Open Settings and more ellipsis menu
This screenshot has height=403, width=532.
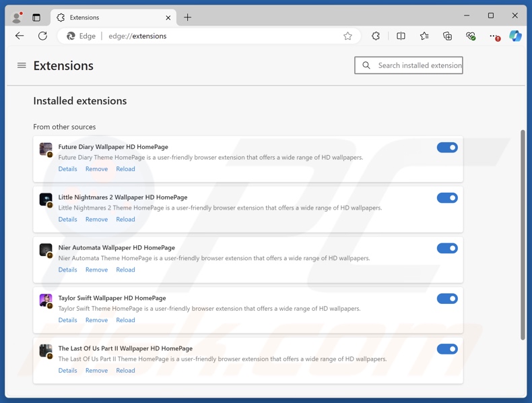[494, 36]
